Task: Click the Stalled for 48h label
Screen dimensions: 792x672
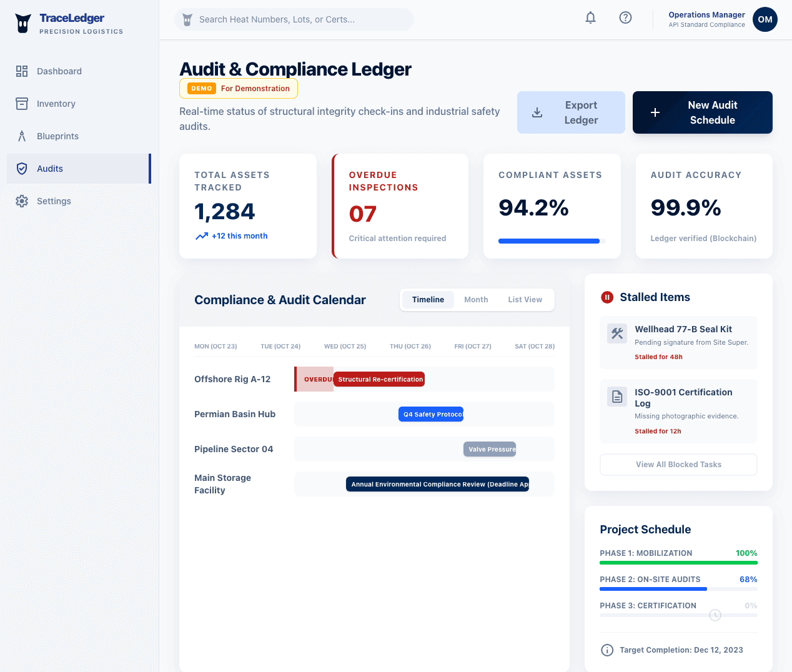Action: coord(658,357)
